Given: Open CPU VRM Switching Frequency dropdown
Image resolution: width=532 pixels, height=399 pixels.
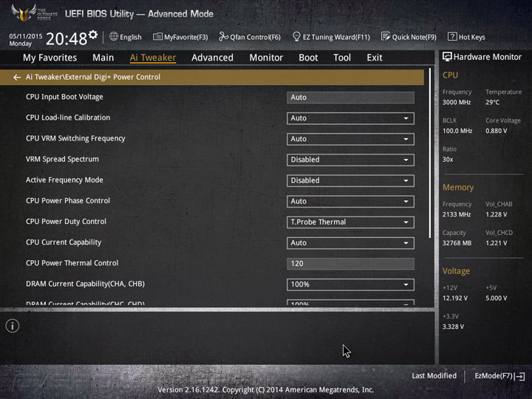Looking at the screenshot, I should [350, 139].
